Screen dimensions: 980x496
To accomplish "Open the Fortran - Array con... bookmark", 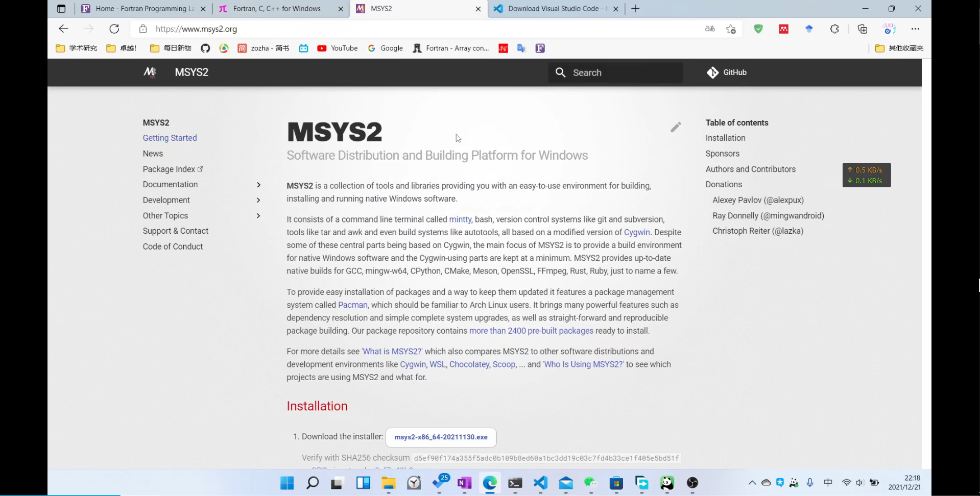I will point(450,48).
